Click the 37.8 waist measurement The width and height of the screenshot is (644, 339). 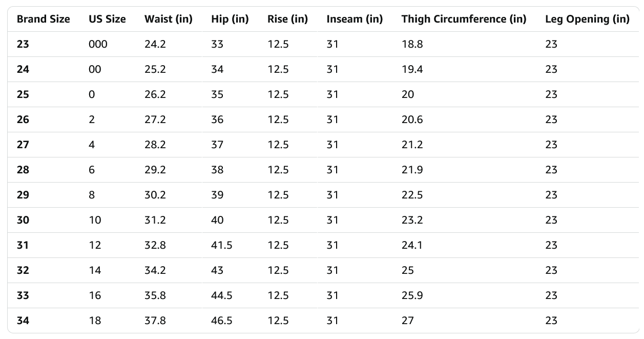[155, 321]
